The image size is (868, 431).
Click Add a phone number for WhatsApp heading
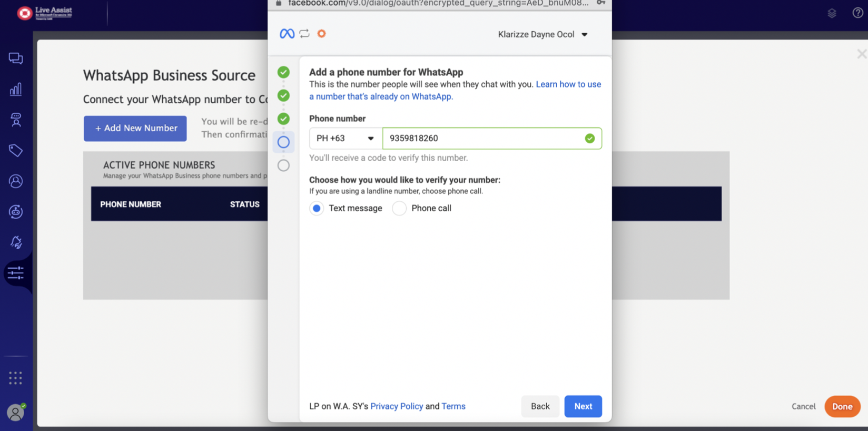[386, 72]
